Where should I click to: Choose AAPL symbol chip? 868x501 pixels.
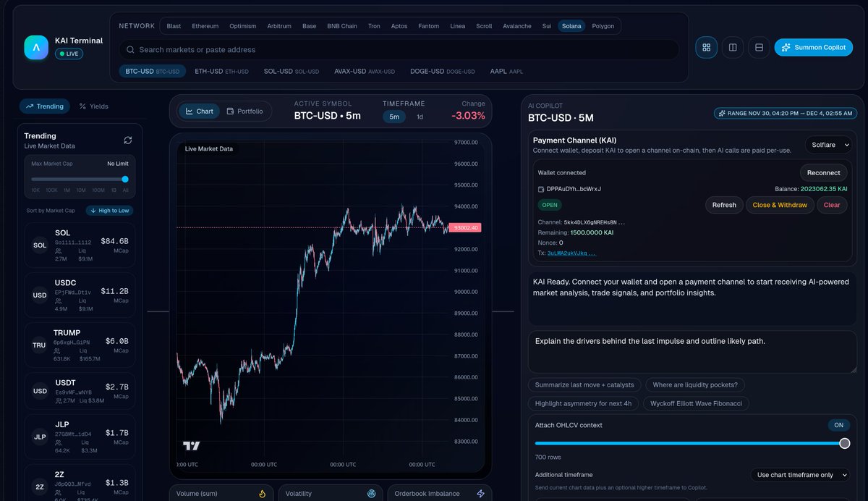pos(506,72)
